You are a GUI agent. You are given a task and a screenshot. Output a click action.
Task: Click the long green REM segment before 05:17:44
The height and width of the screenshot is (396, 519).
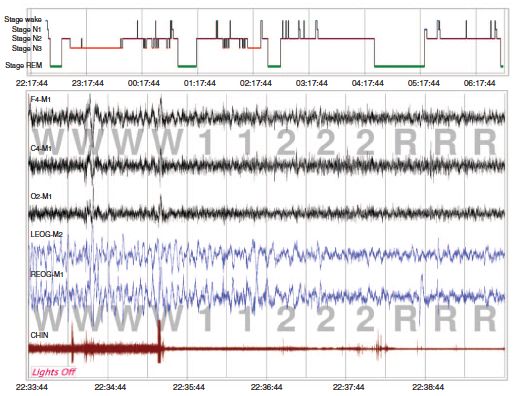399,66
